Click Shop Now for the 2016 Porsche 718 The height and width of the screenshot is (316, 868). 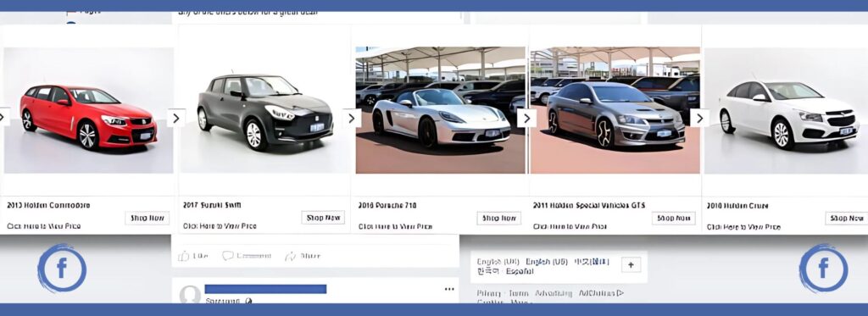(498, 218)
